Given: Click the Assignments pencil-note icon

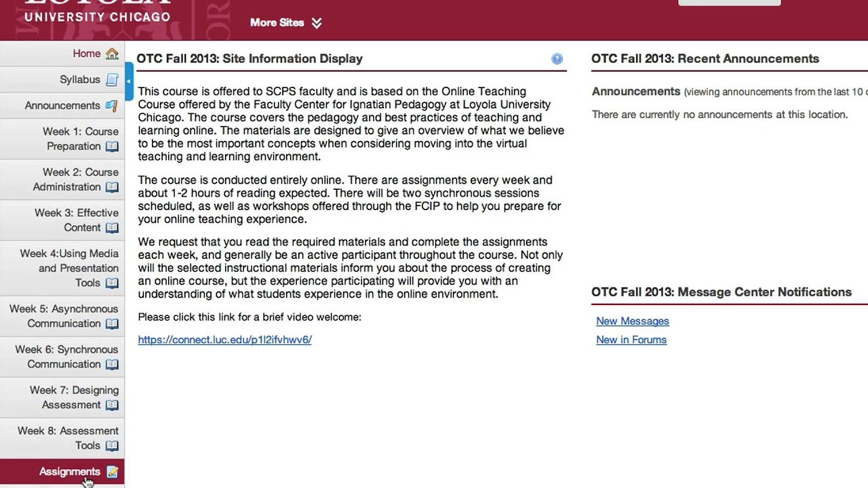Looking at the screenshot, I should click(112, 472).
